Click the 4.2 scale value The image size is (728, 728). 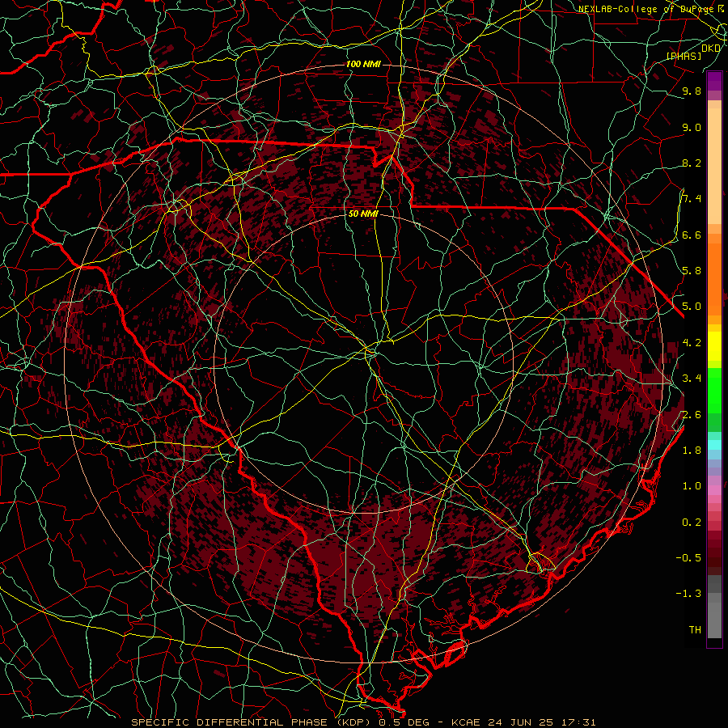692,343
